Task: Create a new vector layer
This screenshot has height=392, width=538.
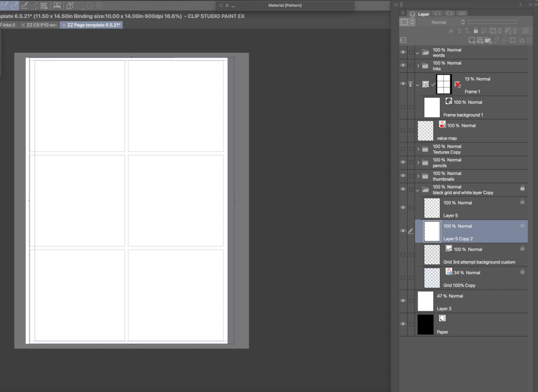Action: click(480, 40)
